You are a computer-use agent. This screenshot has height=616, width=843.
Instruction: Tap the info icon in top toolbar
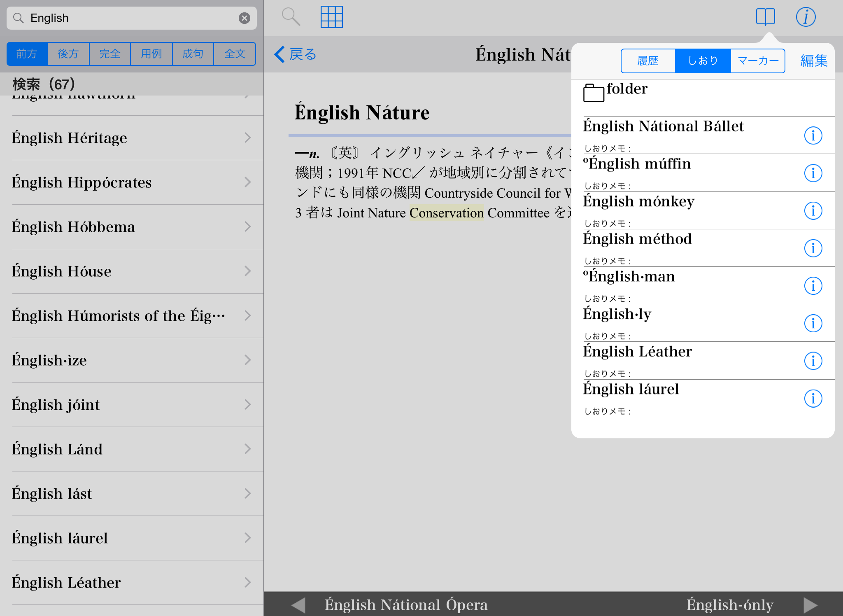point(806,17)
